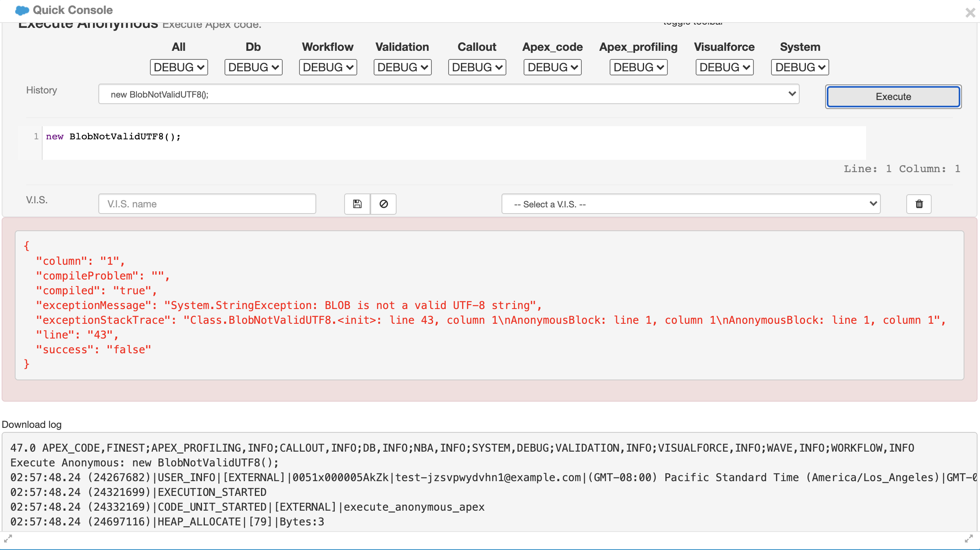This screenshot has height=550, width=980.
Task: Open the Db log level dropdown
Action: tap(254, 67)
